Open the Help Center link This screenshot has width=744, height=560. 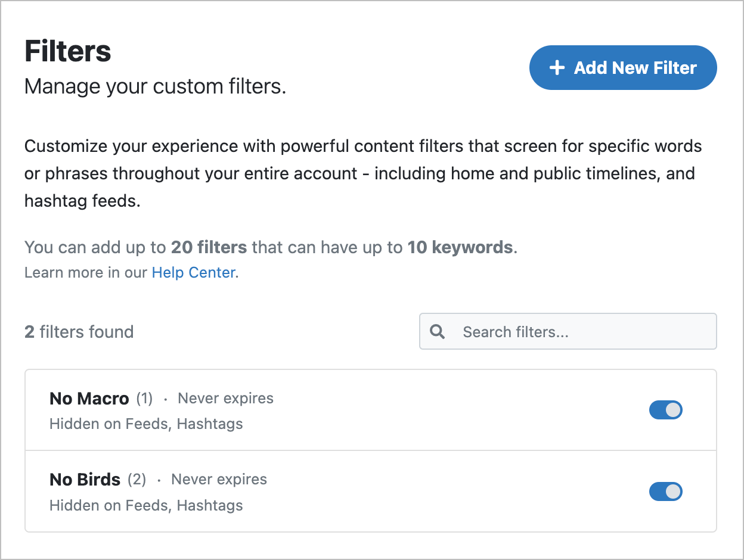[x=193, y=272]
